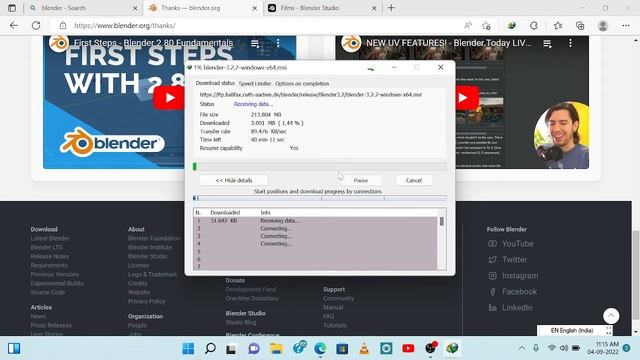Switch to blender - Search browser tab
Image resolution: width=640 pixels, height=360 pixels.
click(x=84, y=8)
